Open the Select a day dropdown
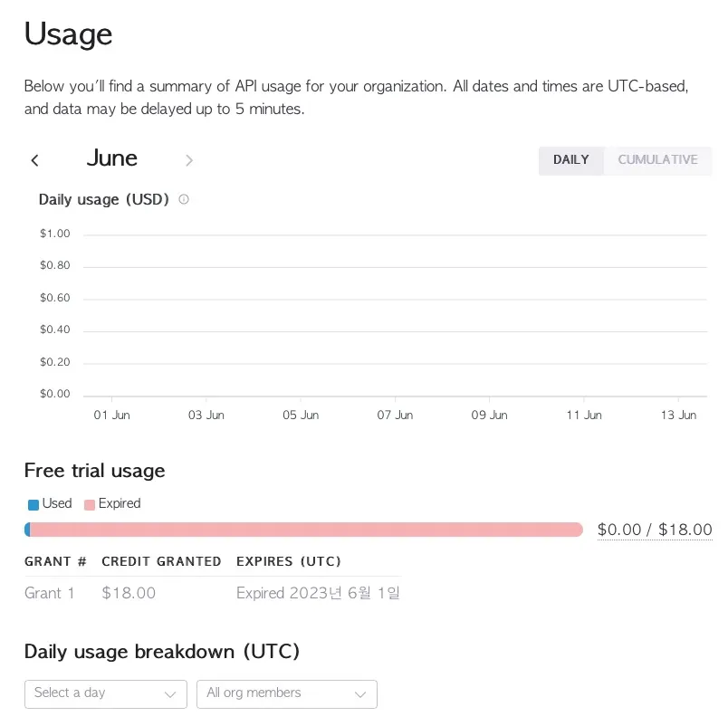Viewport: 728px width, 726px height. (x=105, y=693)
